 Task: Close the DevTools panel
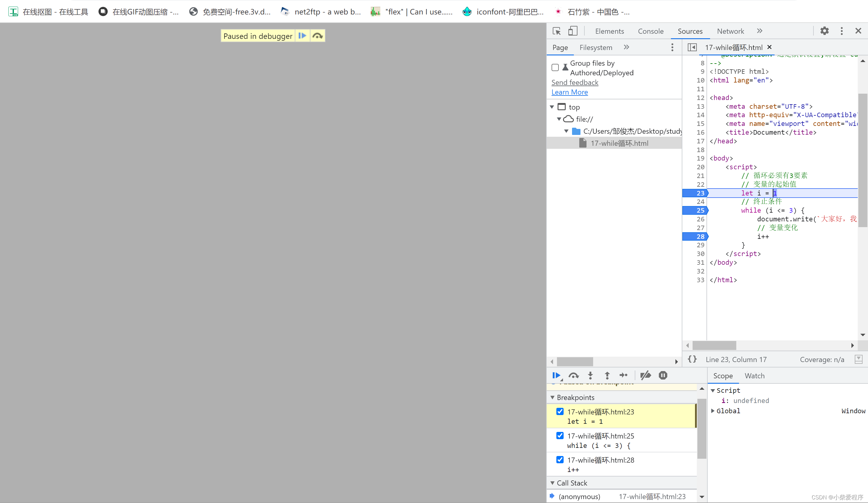(858, 31)
